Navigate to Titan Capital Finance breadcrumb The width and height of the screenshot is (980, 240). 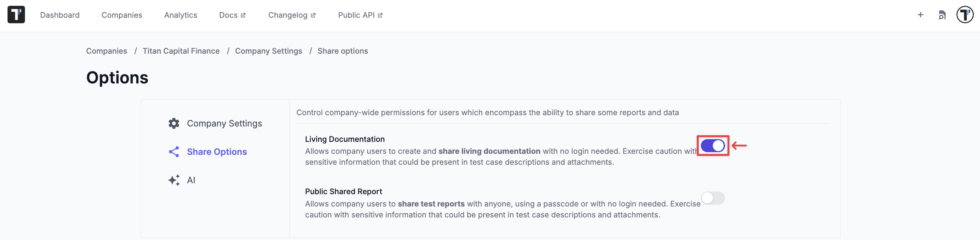point(181,51)
